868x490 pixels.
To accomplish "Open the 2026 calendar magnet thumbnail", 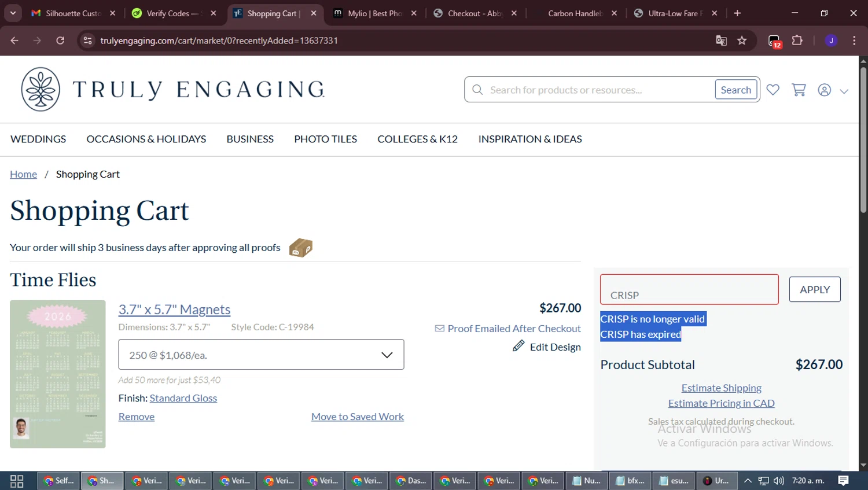I will [x=58, y=374].
